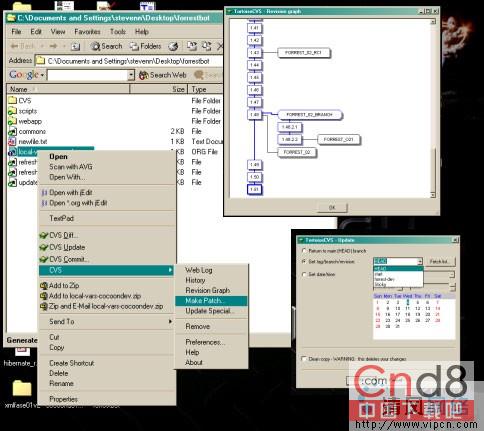Click the Search Web icon in Google toolbar
The image size is (484, 431).
click(144, 75)
